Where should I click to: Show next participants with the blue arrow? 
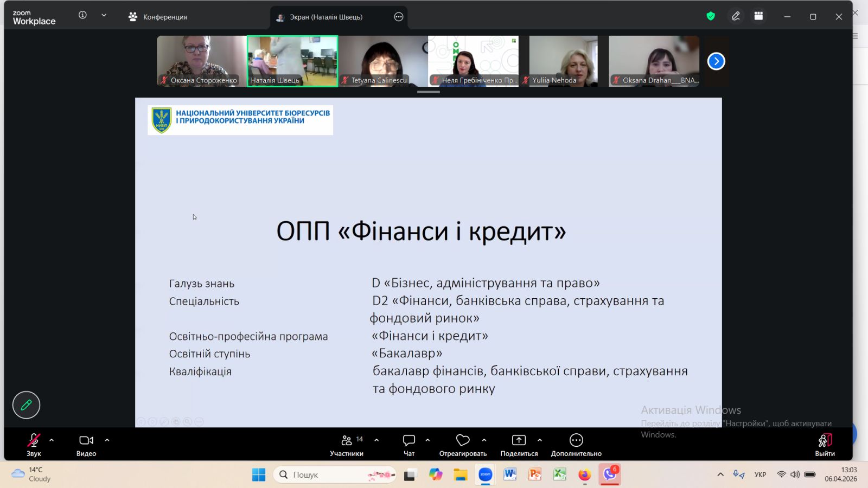[716, 61]
